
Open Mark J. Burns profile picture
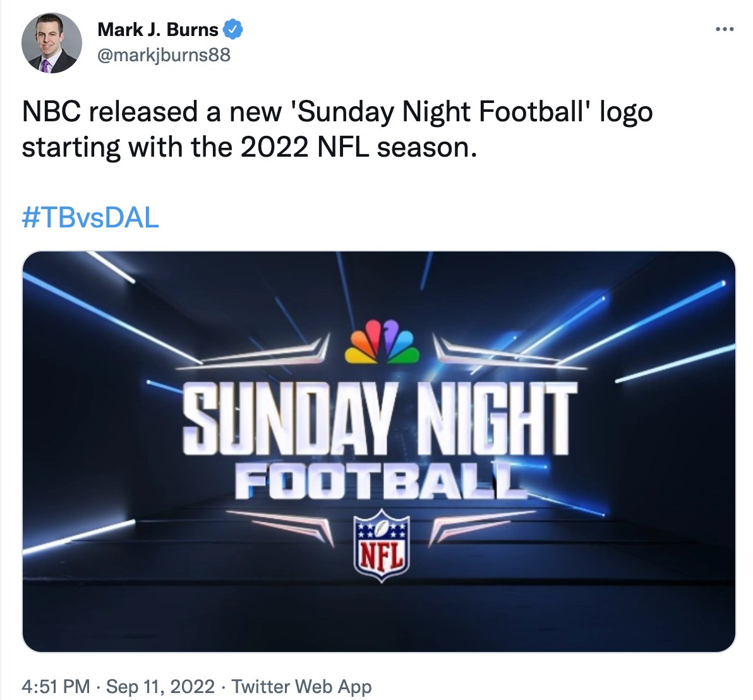52,43
